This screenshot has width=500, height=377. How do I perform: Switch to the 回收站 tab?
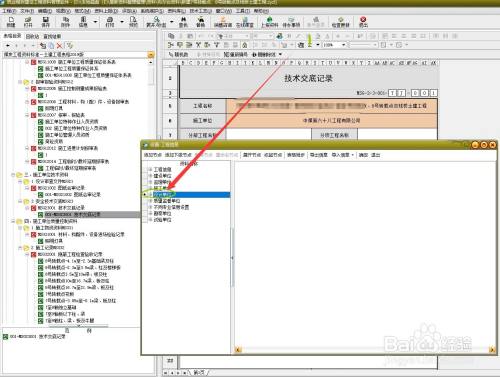coord(32,36)
